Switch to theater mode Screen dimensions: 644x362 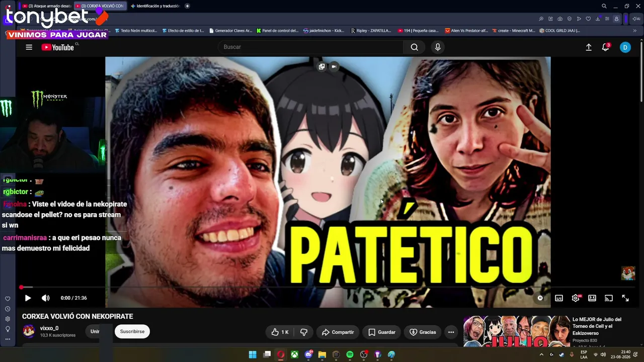[592, 298]
